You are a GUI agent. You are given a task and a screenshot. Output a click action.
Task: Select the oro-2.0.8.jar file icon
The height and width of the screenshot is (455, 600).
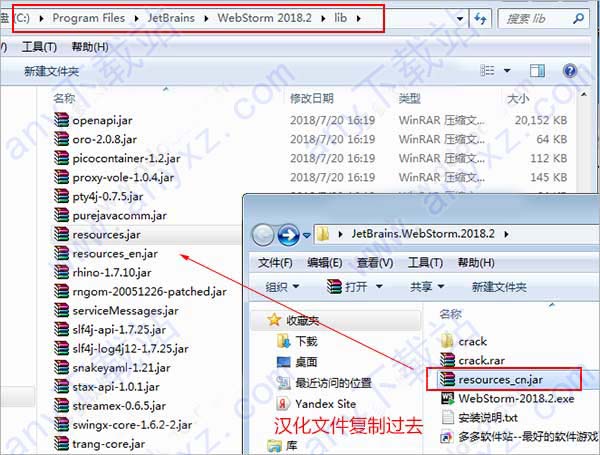click(x=61, y=139)
